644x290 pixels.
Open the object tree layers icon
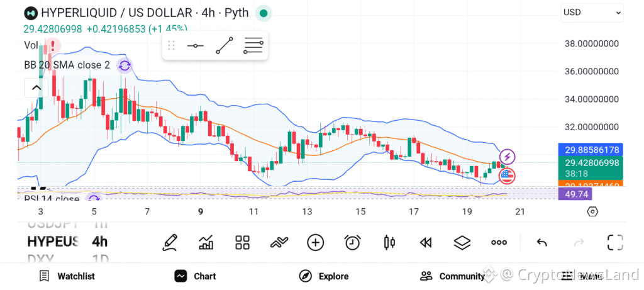tap(462, 242)
